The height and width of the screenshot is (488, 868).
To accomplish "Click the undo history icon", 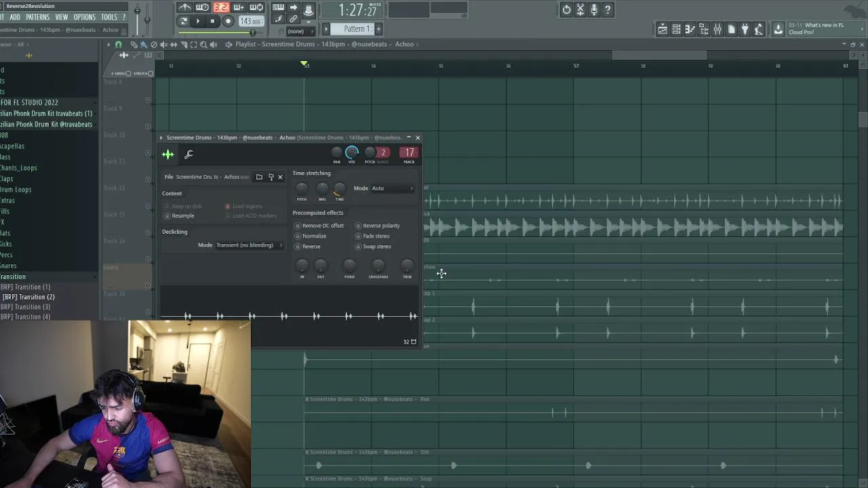I will (x=566, y=9).
